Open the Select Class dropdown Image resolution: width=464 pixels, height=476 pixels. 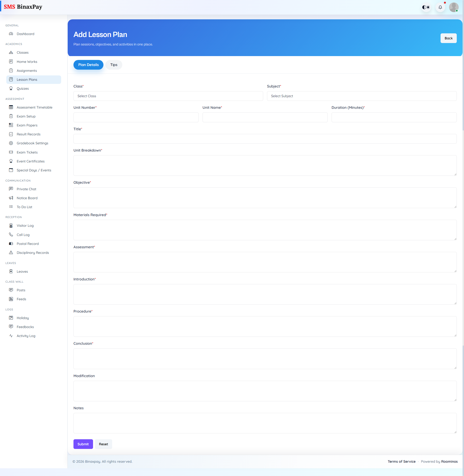click(x=168, y=96)
